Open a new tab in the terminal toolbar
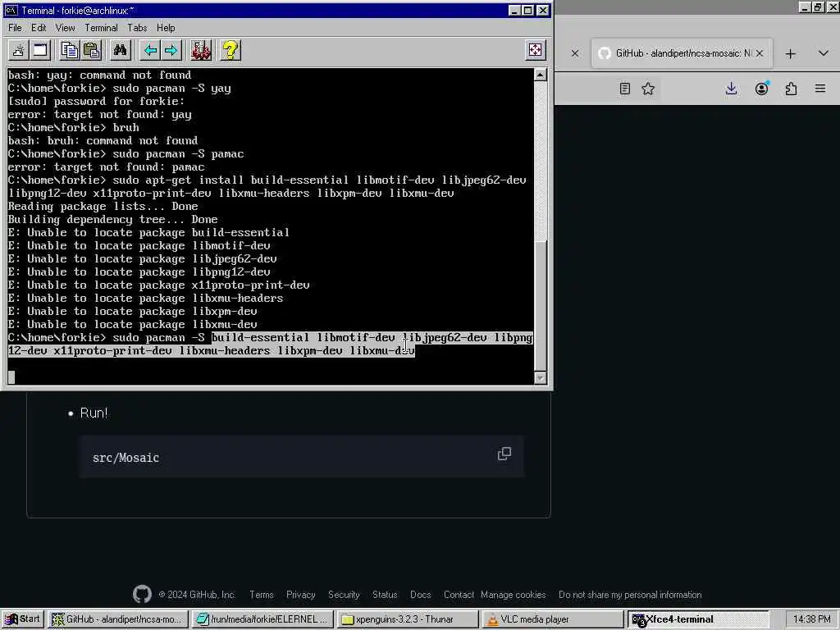Screen dimensions: 840x630 [x=18, y=50]
